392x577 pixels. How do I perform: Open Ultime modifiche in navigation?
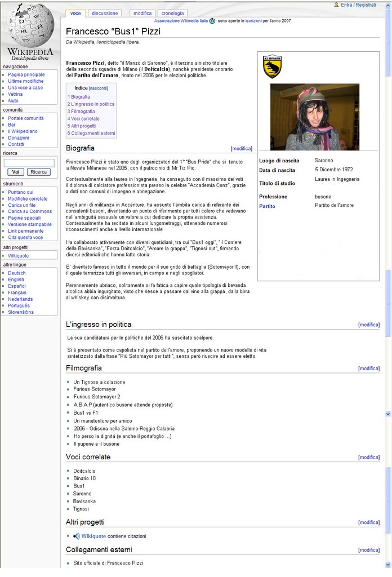(26, 81)
